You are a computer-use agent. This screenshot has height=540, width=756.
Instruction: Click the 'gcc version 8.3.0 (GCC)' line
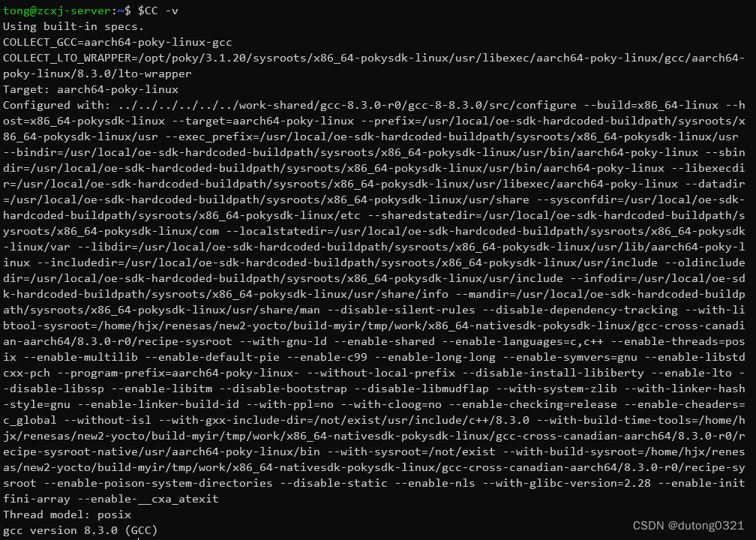(80, 530)
